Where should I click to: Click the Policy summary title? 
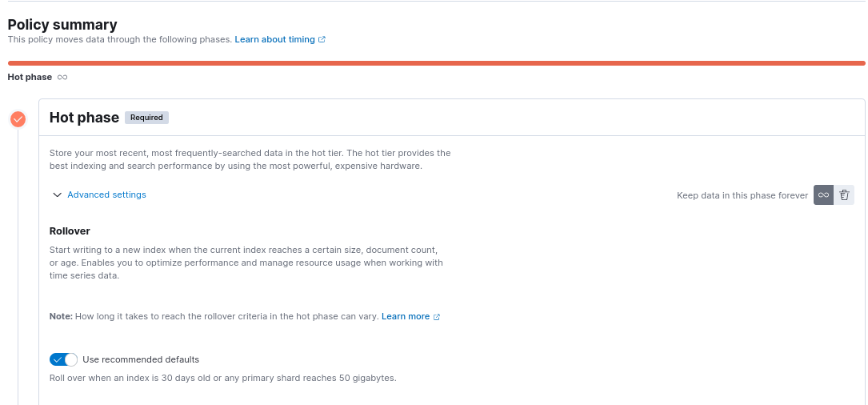tap(62, 25)
